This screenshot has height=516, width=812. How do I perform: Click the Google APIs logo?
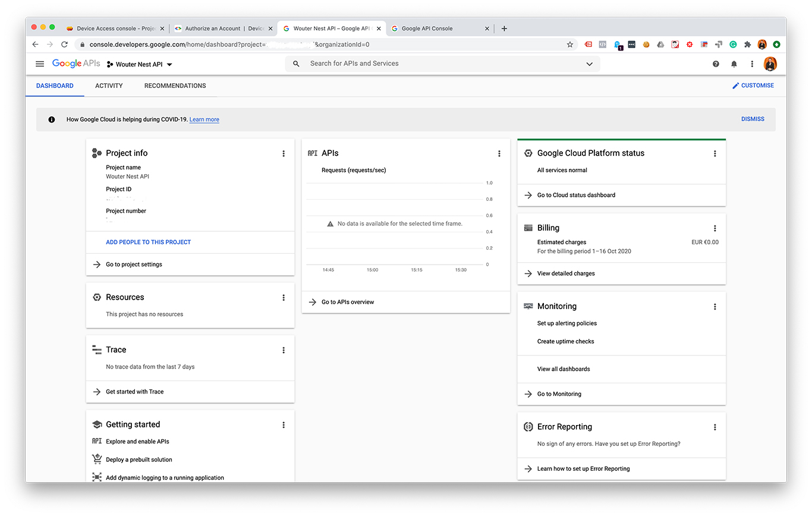76,64
